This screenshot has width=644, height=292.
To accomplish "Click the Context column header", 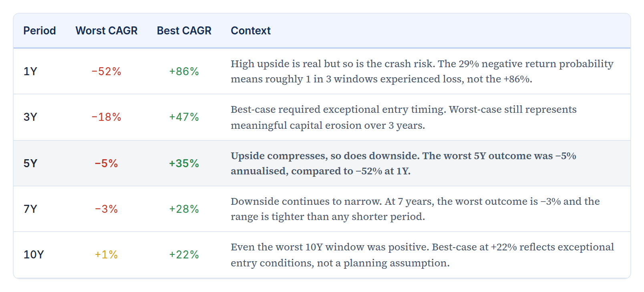I will coord(250,31).
